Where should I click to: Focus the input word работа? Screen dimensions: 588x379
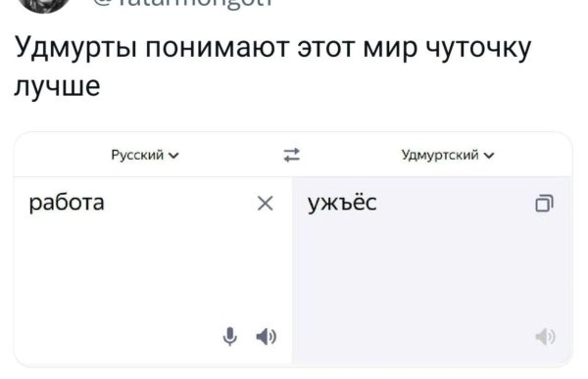tap(67, 203)
